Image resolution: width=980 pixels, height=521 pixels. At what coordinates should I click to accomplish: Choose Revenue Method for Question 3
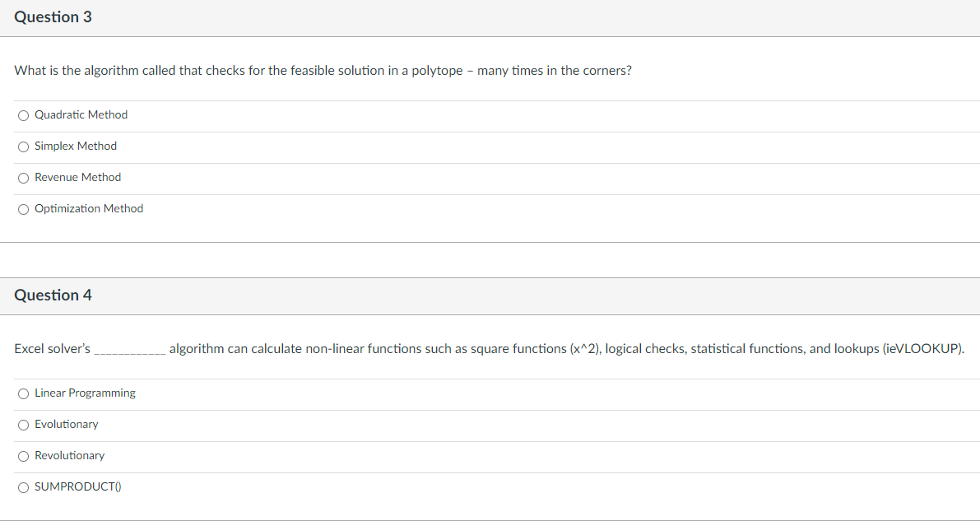[23, 178]
